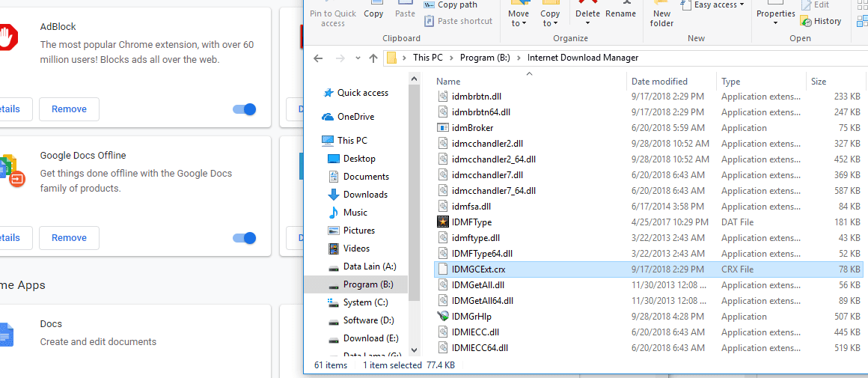Viewport: 868px width, 378px height.
Task: Select Data Lain (A:) drive
Action: 362,266
